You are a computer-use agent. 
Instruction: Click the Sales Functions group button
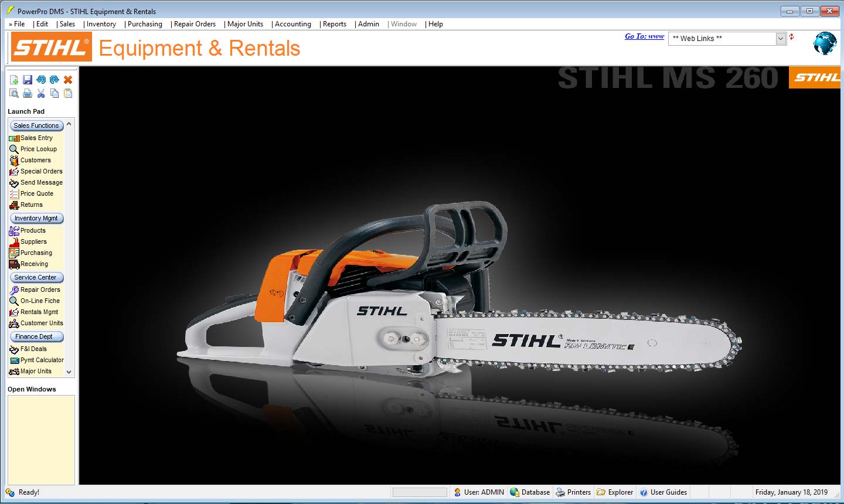click(x=36, y=125)
